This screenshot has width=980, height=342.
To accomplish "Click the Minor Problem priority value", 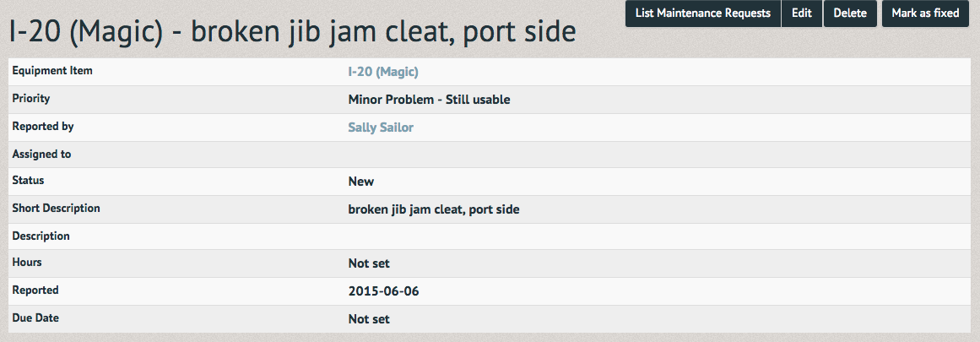I will pyautogui.click(x=429, y=100).
